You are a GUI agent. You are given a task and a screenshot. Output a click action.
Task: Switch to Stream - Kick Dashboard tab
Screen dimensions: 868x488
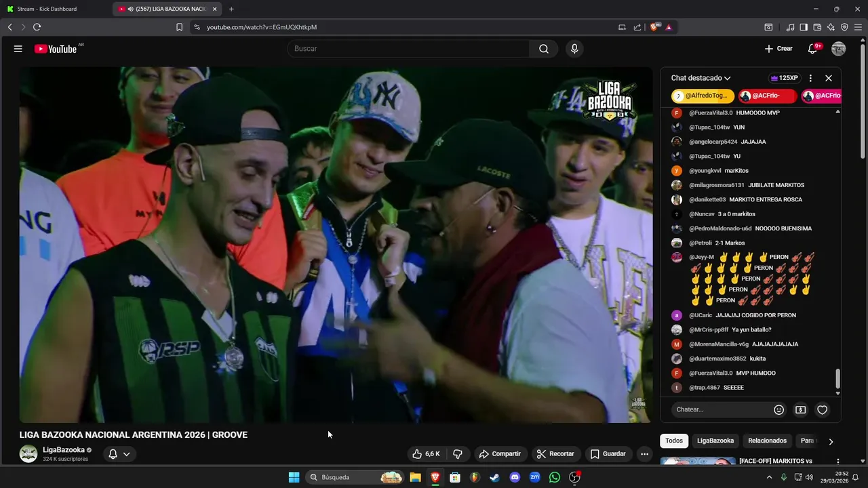pos(56,9)
